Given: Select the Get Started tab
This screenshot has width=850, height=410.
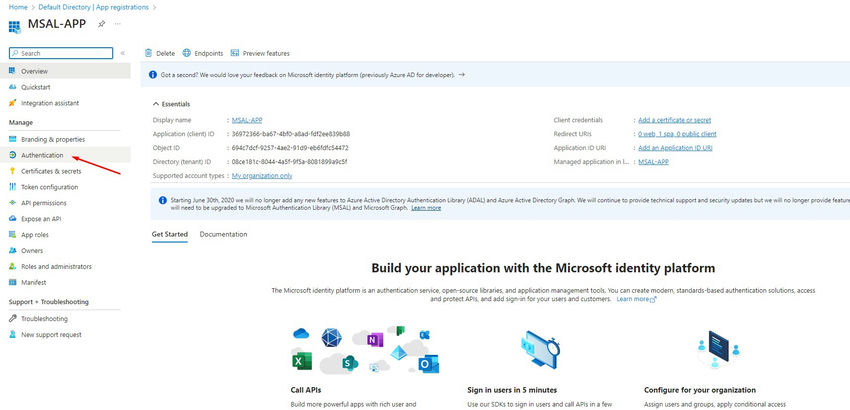Looking at the screenshot, I should pos(169,234).
